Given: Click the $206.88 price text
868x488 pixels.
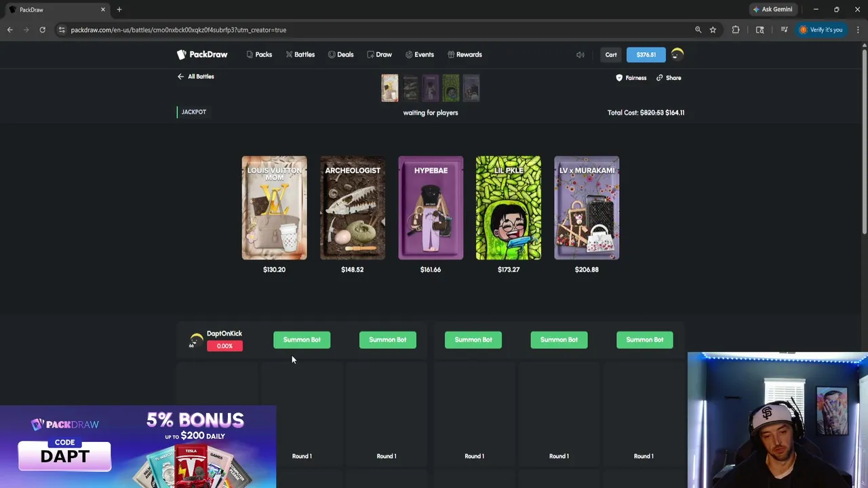Looking at the screenshot, I should (587, 270).
